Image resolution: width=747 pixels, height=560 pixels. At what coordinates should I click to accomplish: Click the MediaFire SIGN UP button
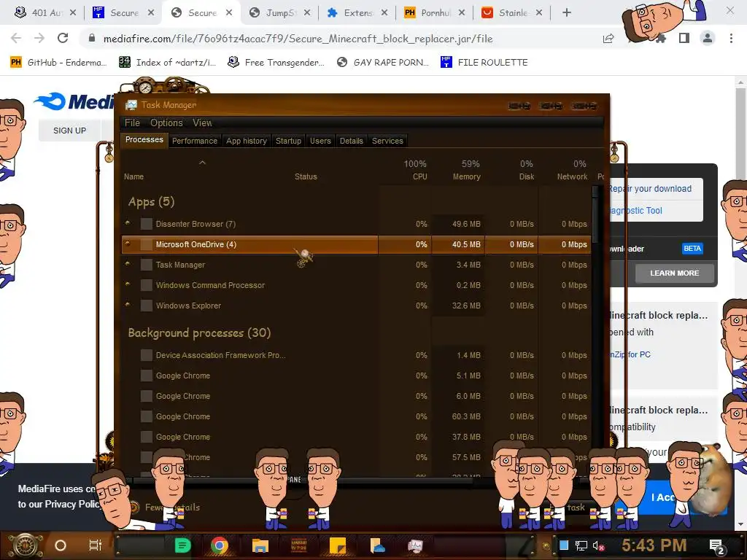(x=69, y=131)
